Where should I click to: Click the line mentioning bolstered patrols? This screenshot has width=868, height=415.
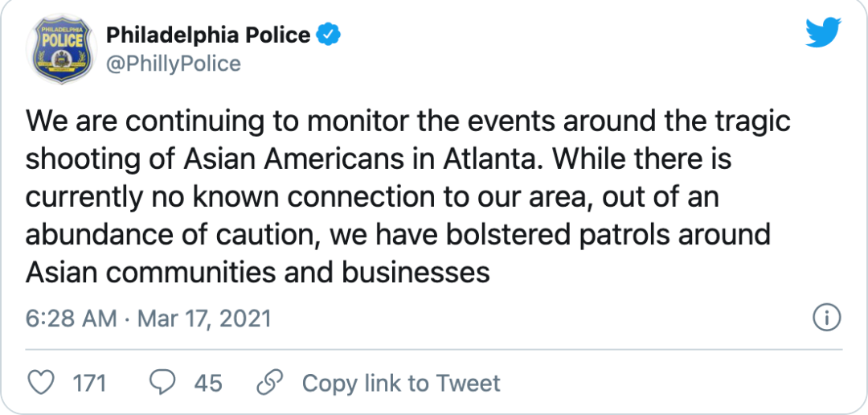[398, 235]
